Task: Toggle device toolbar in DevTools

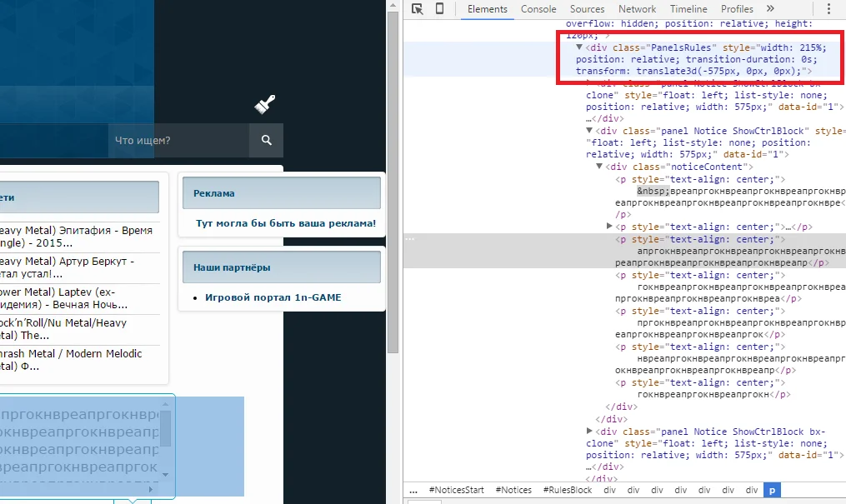Action: [x=440, y=8]
